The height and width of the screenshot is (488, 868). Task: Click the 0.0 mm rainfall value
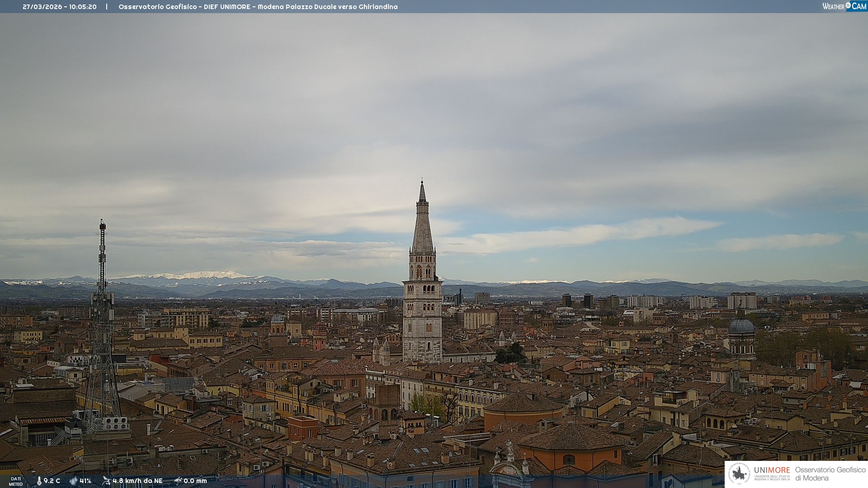(195, 481)
